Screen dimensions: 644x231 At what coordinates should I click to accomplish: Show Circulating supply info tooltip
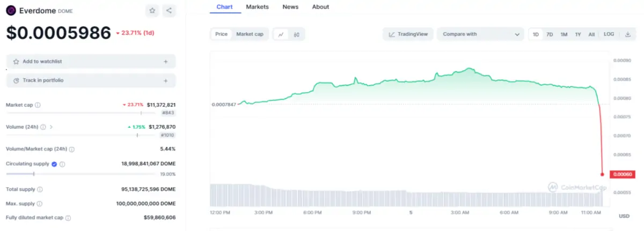click(62, 164)
